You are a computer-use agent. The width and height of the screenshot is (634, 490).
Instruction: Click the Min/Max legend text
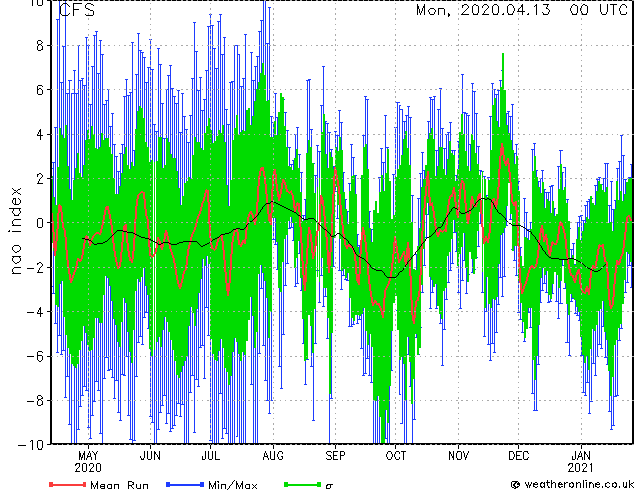(233, 485)
